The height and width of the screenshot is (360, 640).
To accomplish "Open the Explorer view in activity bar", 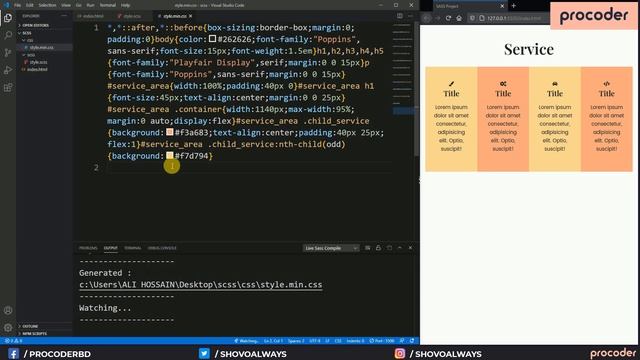I will [x=8, y=18].
